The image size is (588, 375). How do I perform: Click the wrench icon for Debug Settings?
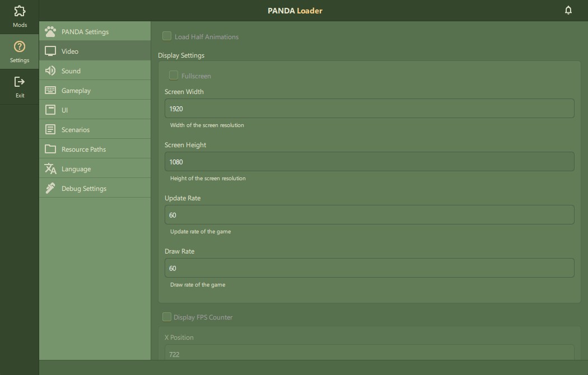(x=50, y=188)
